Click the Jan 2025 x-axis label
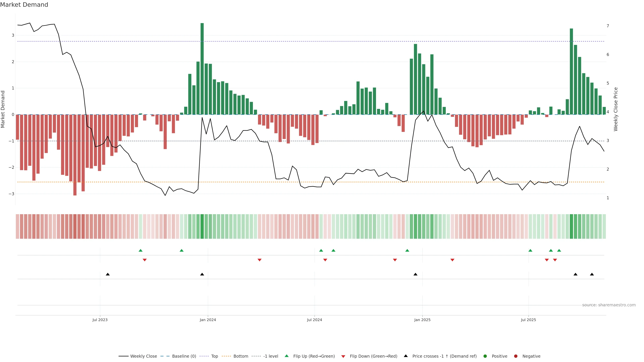This screenshot has width=644, height=362. point(422,320)
